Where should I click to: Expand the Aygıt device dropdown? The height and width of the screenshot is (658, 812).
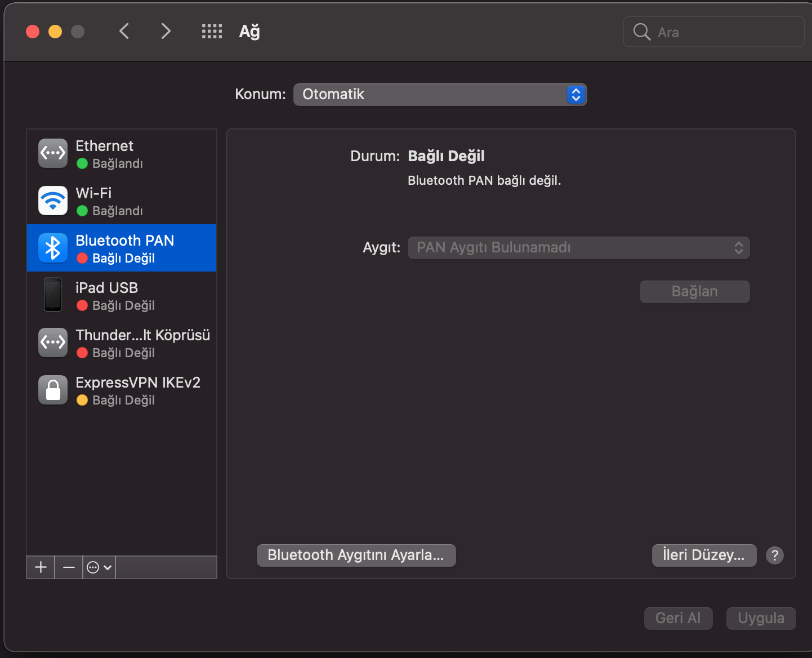[x=578, y=248]
